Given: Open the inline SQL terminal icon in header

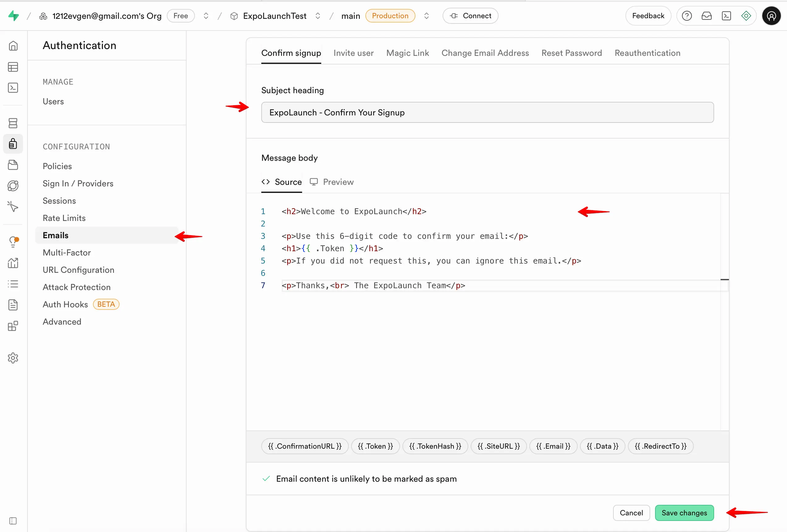Looking at the screenshot, I should point(726,15).
